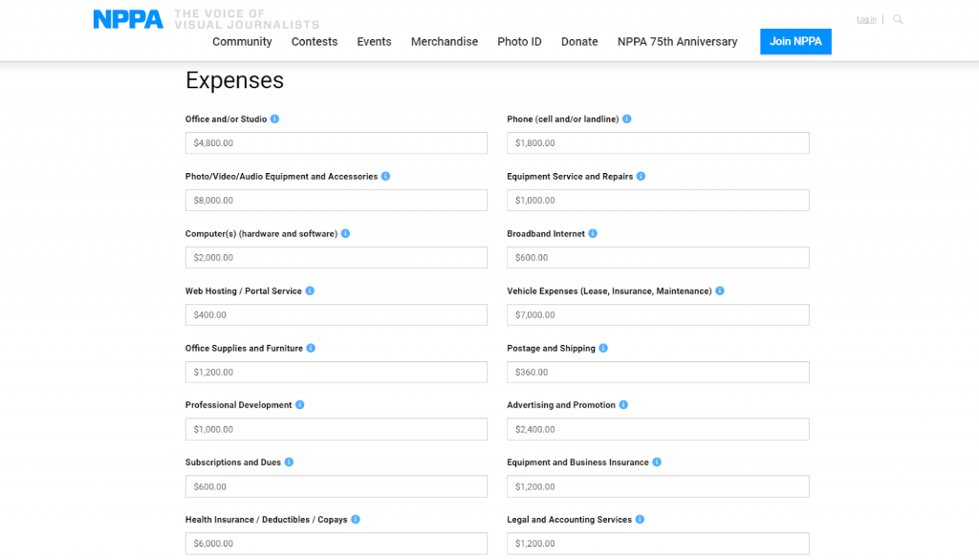Show Broadband Internet info tooltip icon

tap(593, 233)
